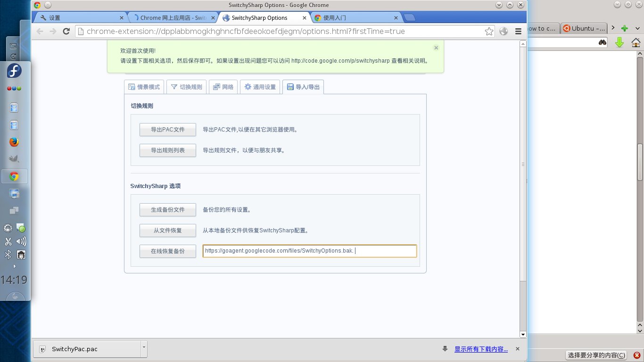Focus the online backup URL field
This screenshot has width=644, height=362.
pyautogui.click(x=310, y=251)
